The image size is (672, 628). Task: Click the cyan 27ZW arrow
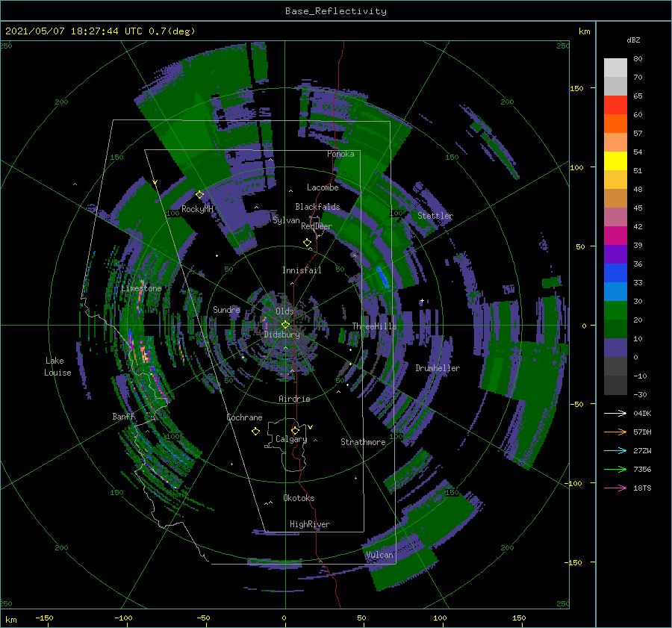[x=615, y=450]
